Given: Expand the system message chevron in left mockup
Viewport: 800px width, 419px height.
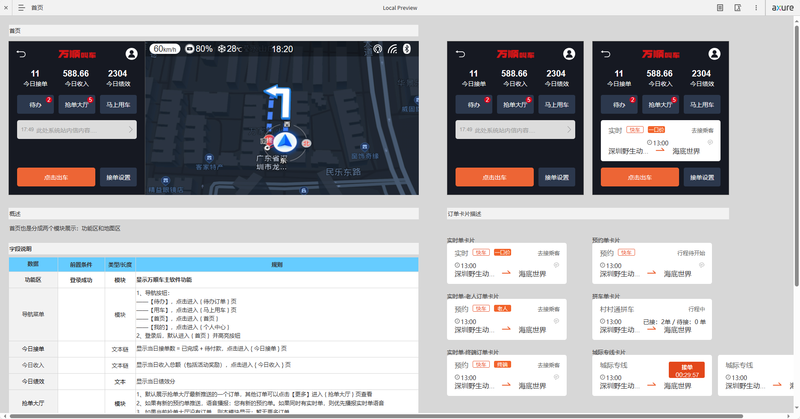Looking at the screenshot, I should point(132,129).
